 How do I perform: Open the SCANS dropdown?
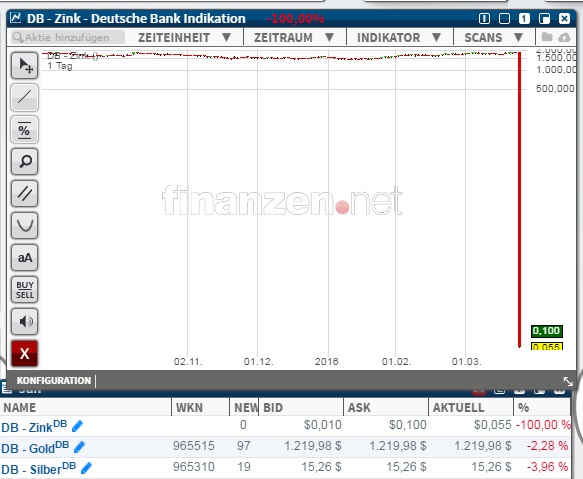(x=494, y=38)
